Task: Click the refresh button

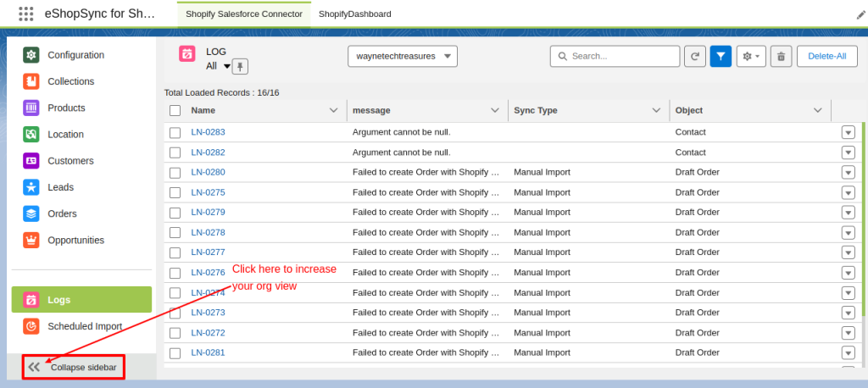Action: [695, 57]
